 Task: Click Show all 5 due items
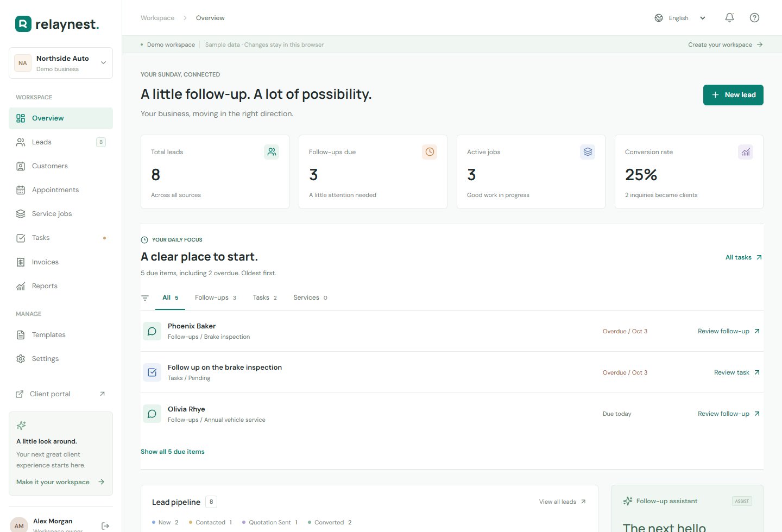click(x=173, y=452)
